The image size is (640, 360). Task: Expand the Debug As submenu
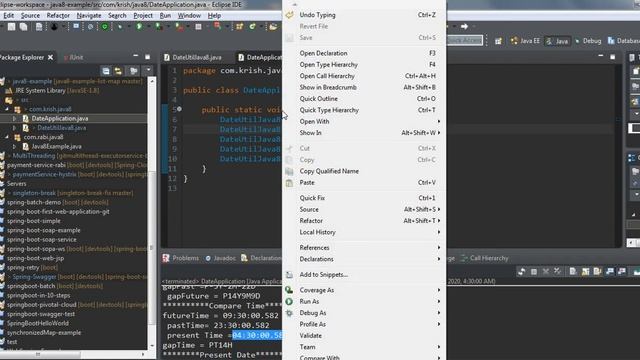364,313
